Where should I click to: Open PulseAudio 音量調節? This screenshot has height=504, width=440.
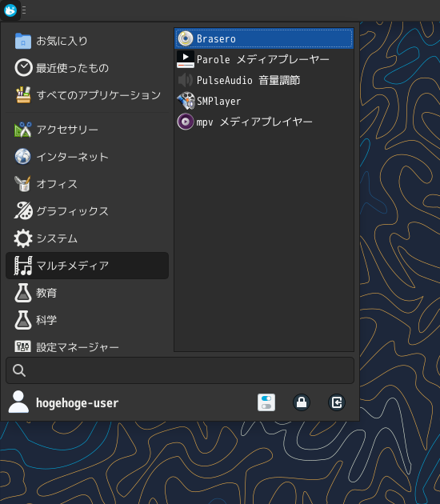pos(264,80)
